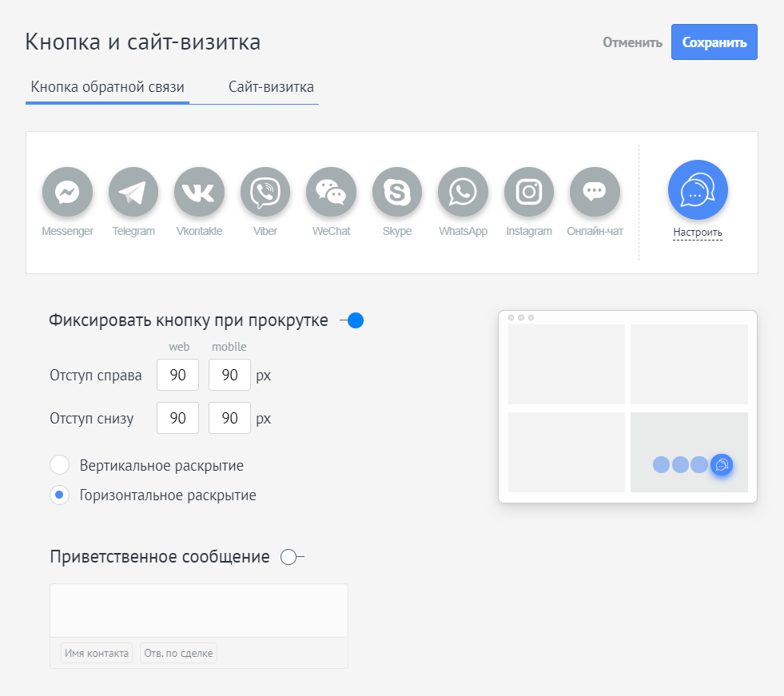Click the Messenger label text
The height and width of the screenshot is (696, 784).
click(67, 231)
